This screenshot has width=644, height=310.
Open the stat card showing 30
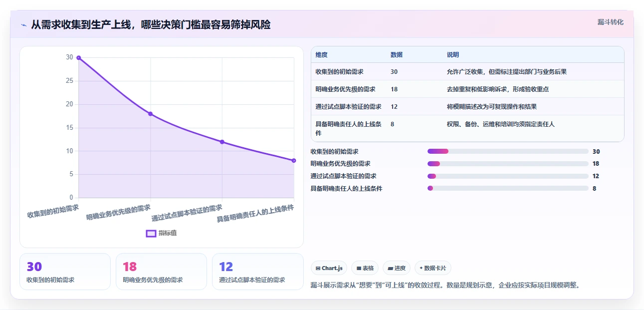(65, 272)
